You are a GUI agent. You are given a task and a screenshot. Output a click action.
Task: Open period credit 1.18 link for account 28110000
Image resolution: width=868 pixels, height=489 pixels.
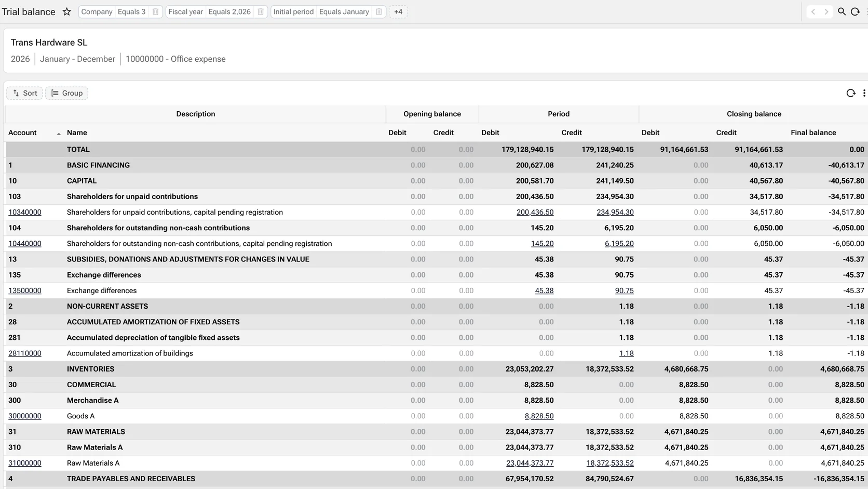[x=626, y=353]
